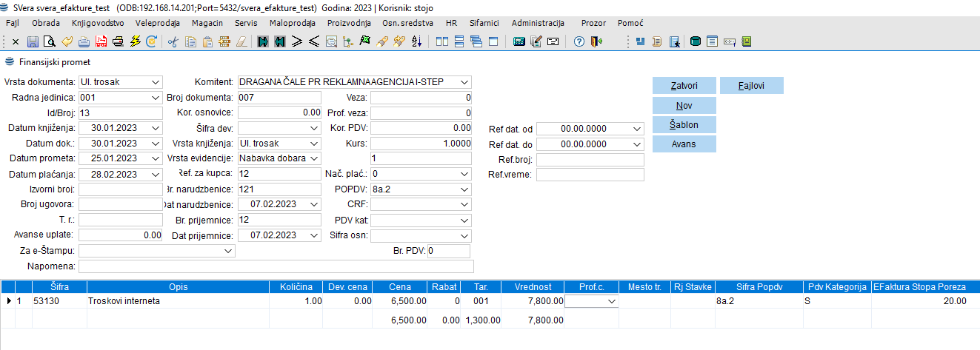This screenshot has height=350, width=980.
Task: Open Datum plaćanja date picker dropdown
Action: tap(155, 174)
